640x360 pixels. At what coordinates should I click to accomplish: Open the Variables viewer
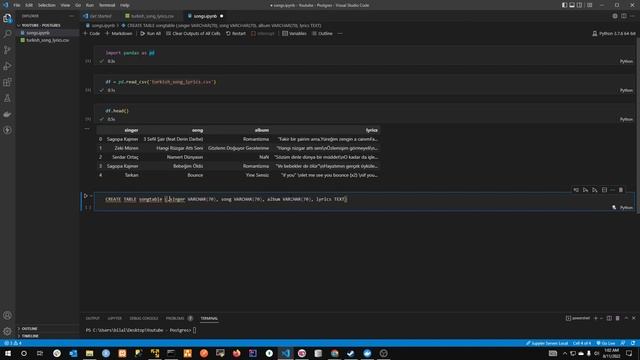click(294, 33)
